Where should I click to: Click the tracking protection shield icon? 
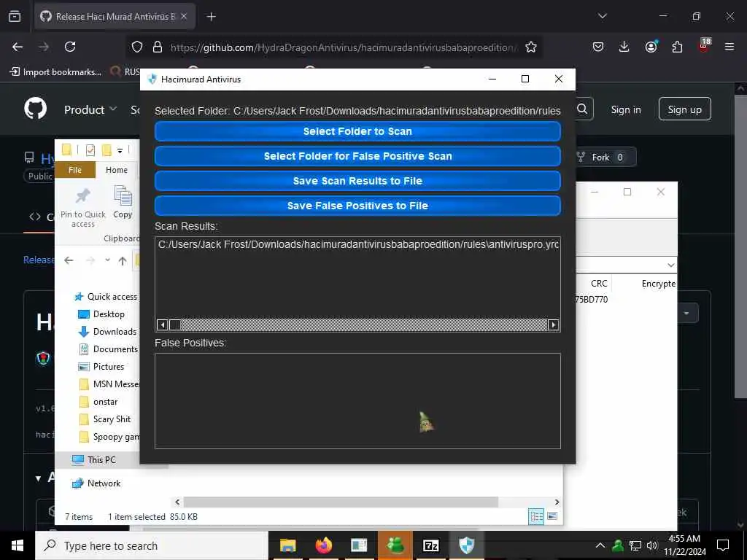(137, 47)
